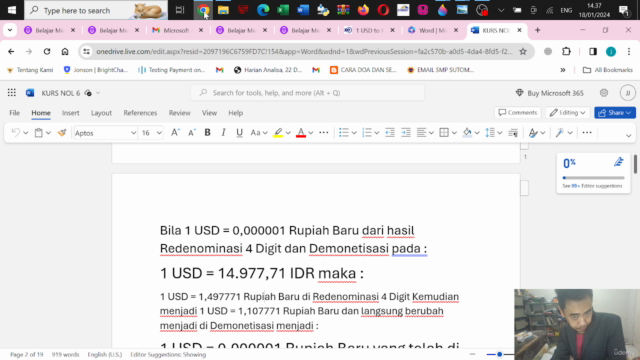The height and width of the screenshot is (360, 640).
Task: Switch to the References tab
Action: click(140, 113)
